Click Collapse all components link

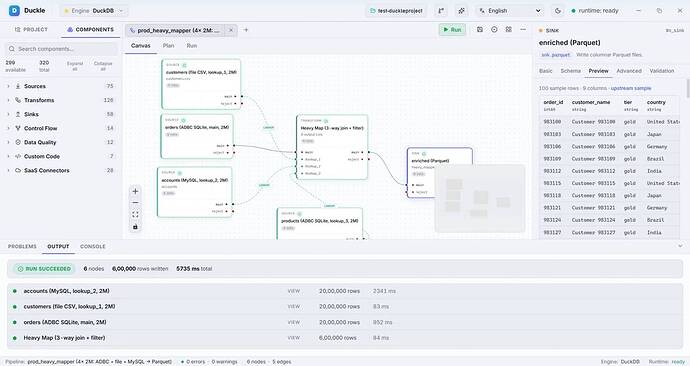click(103, 66)
